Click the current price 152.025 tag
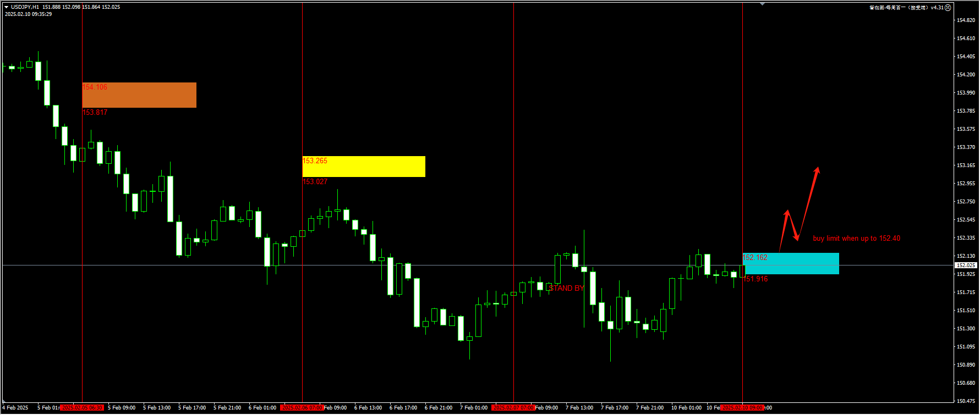The width and height of the screenshot is (980, 415). (x=966, y=265)
